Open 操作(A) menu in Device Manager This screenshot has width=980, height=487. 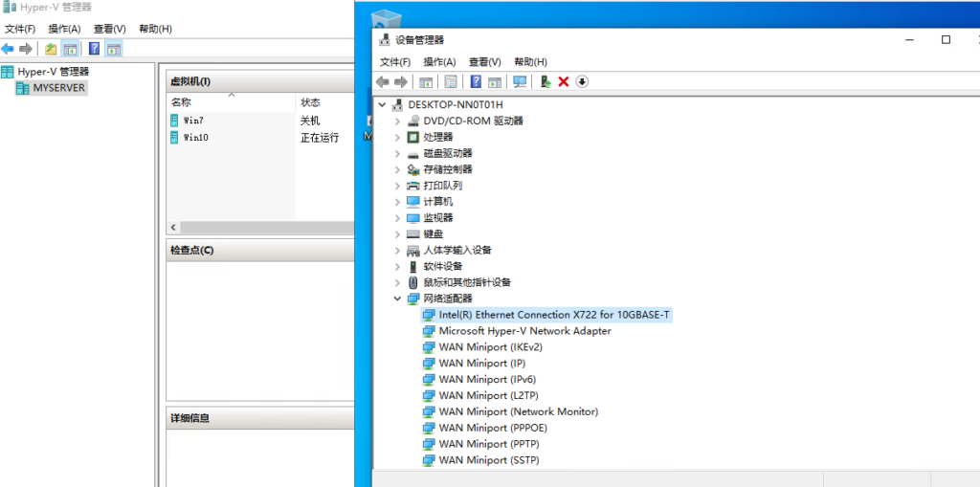pos(440,62)
